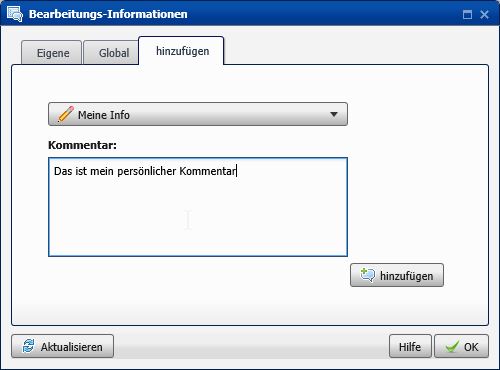500x370 pixels.
Task: Click the Bearbeitungs-Informationen title bar text
Action: [x=108, y=14]
